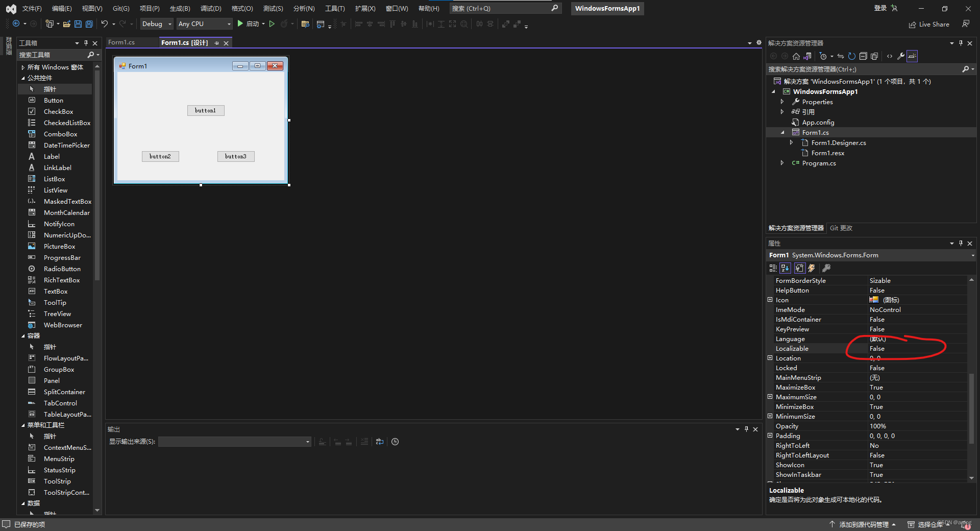
Task: Open the 文件(F) menu
Action: [32, 9]
